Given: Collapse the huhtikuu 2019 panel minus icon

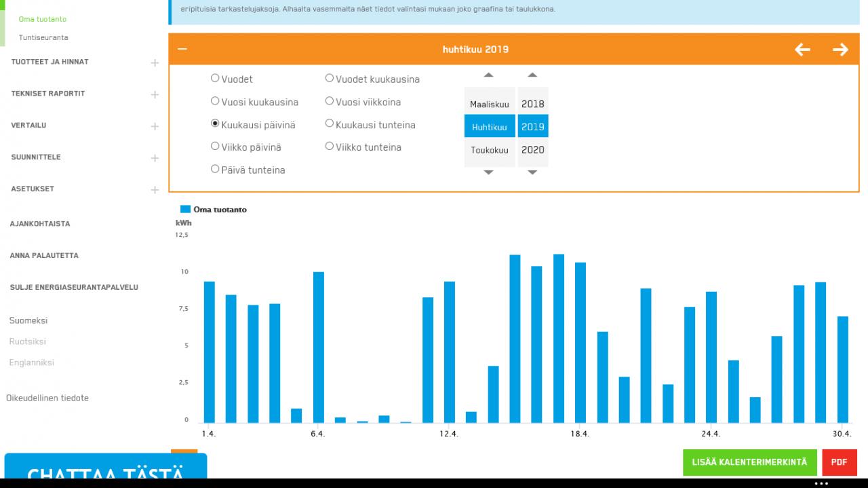Looking at the screenshot, I should (182, 49).
